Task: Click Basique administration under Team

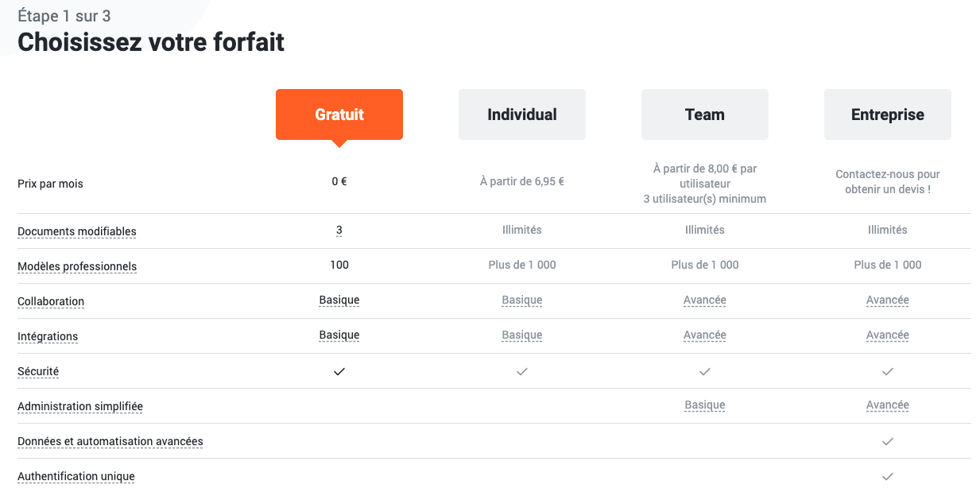Action: coord(705,405)
